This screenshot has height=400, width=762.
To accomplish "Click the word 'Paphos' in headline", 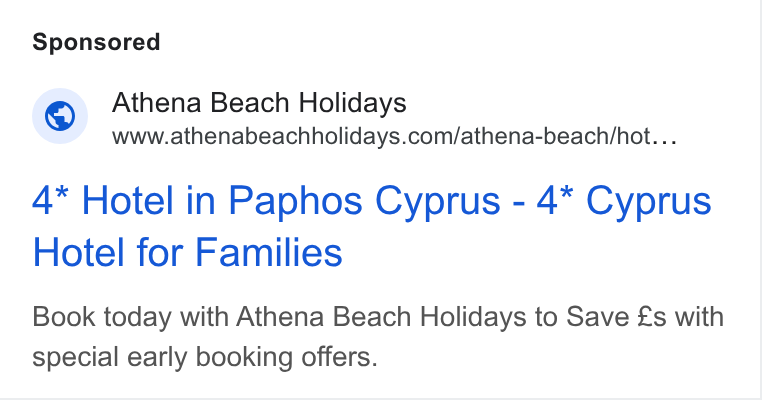I will pyautogui.click(x=295, y=201).
